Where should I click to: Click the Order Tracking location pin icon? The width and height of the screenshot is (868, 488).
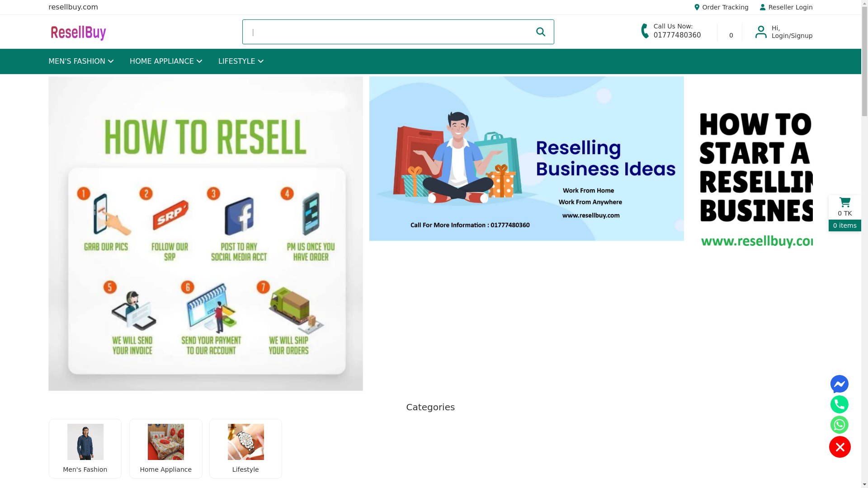697,7
